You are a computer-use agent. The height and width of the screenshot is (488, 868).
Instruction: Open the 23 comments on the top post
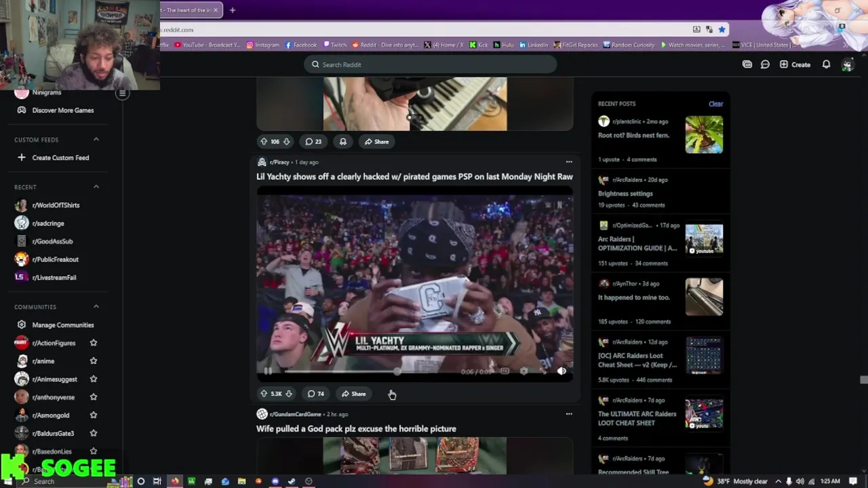tap(313, 142)
